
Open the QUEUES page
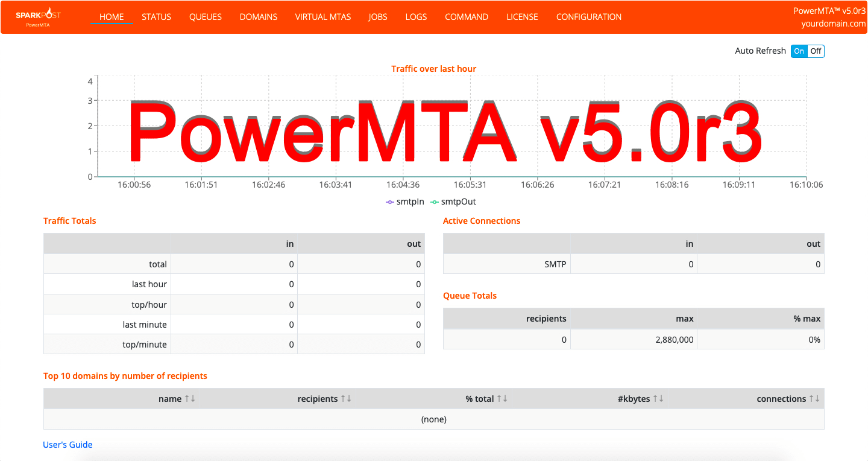click(205, 17)
